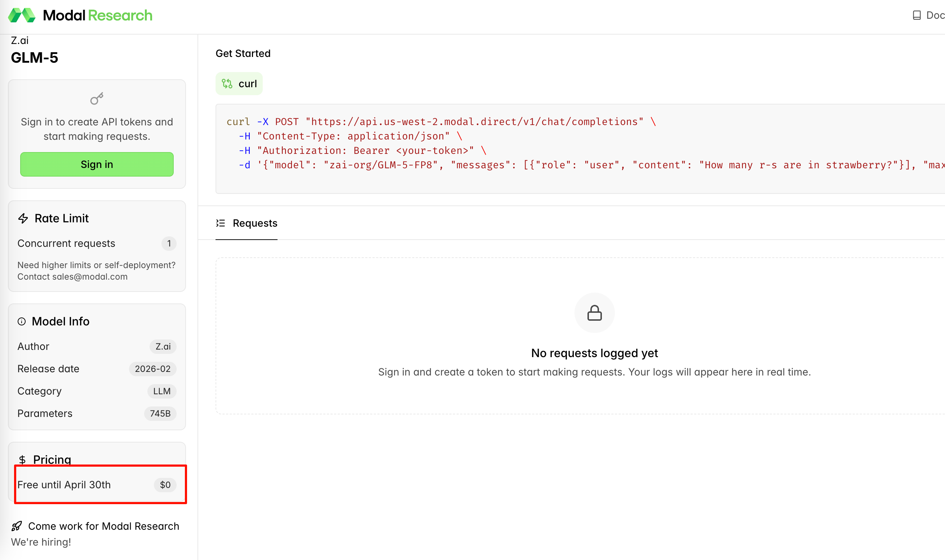Open the Requests tab
The height and width of the screenshot is (560, 945).
click(x=255, y=223)
